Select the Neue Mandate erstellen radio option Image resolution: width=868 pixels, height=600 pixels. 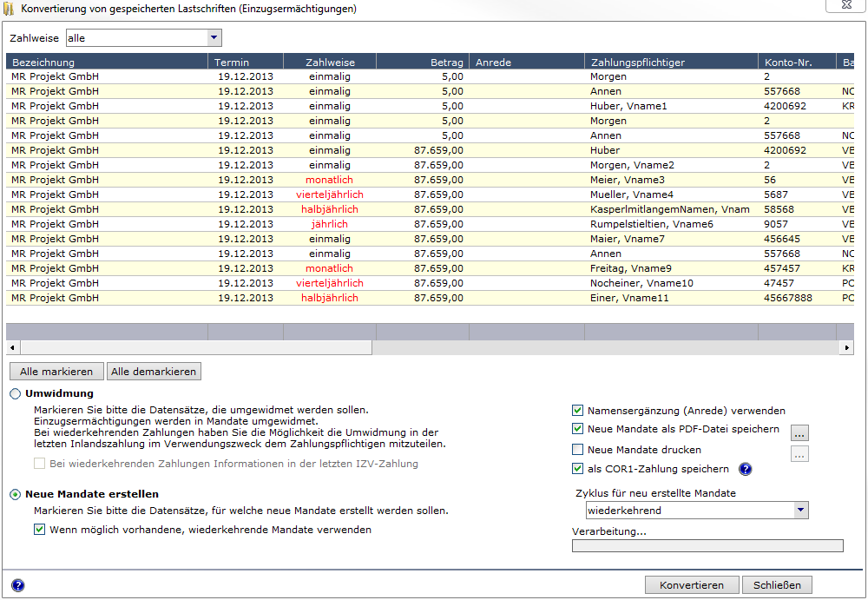pyautogui.click(x=16, y=494)
